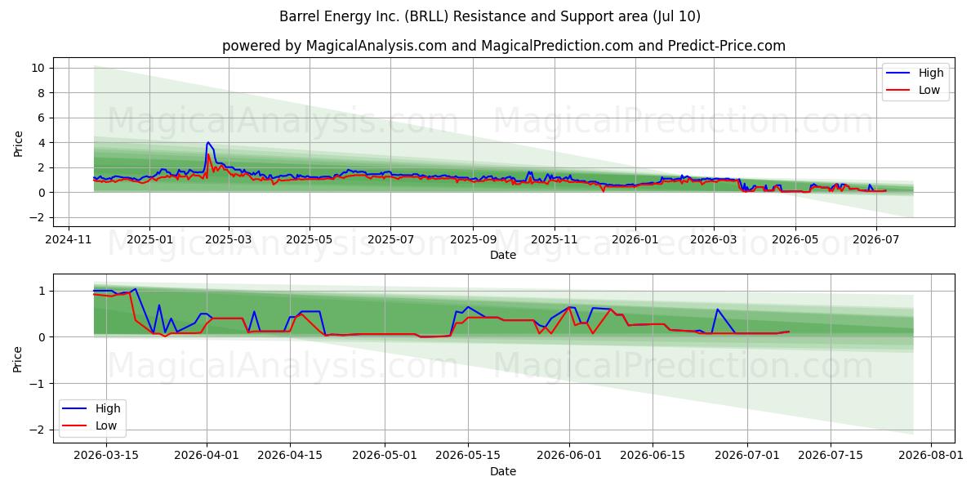
Task: Click the '2026-06-15' tick label on bottom chart
Action: click(653, 457)
